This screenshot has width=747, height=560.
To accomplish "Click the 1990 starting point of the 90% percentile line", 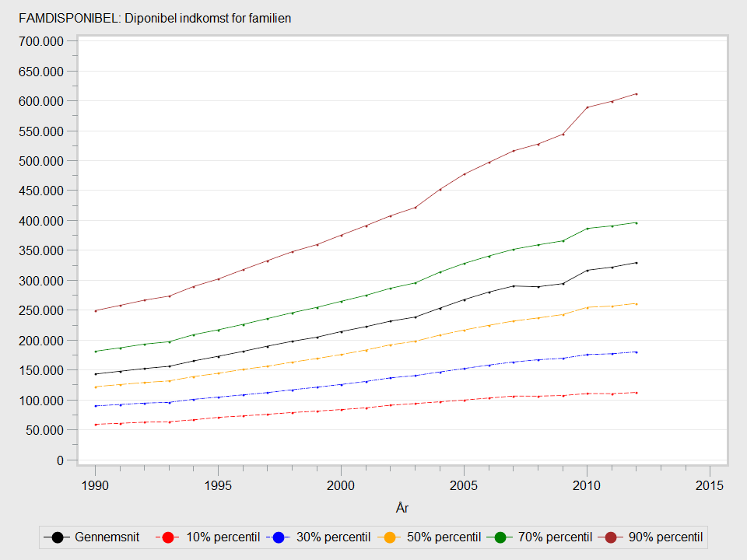I will coord(95,311).
